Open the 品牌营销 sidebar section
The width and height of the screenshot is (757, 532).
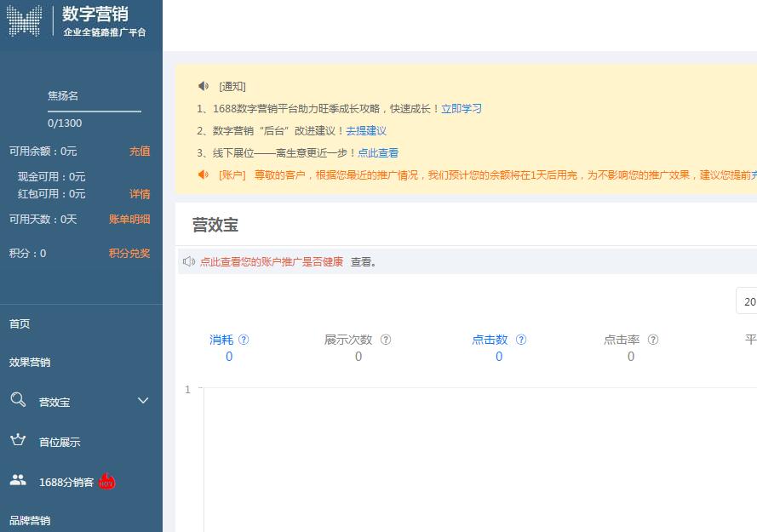click(x=30, y=520)
